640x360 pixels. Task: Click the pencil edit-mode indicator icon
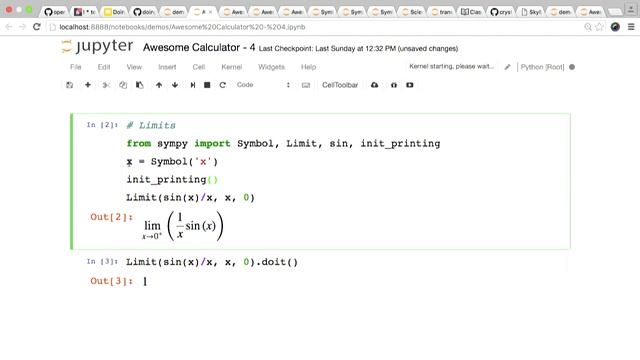pyautogui.click(x=507, y=67)
